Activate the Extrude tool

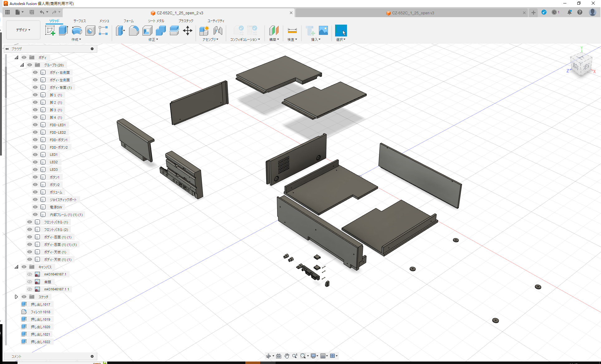tap(63, 30)
